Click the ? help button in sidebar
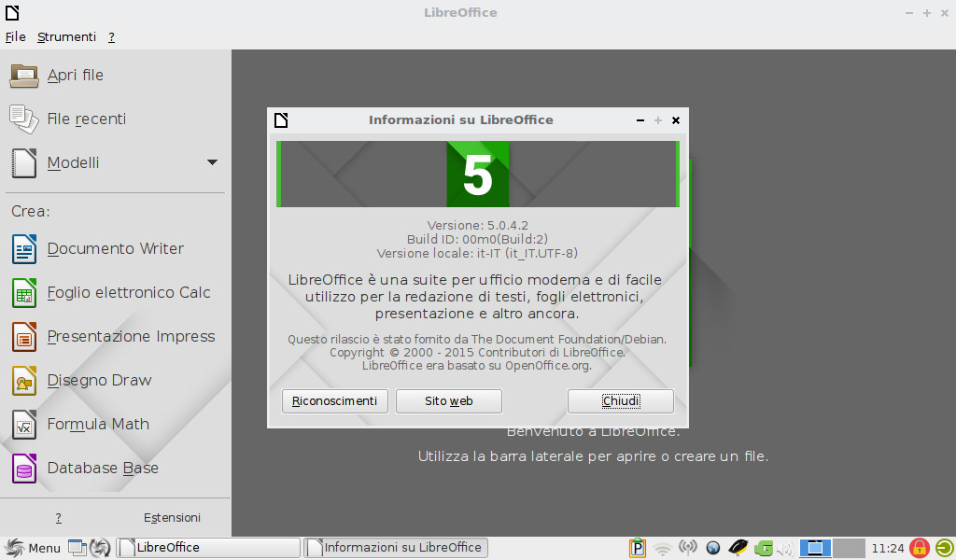 click(x=59, y=518)
